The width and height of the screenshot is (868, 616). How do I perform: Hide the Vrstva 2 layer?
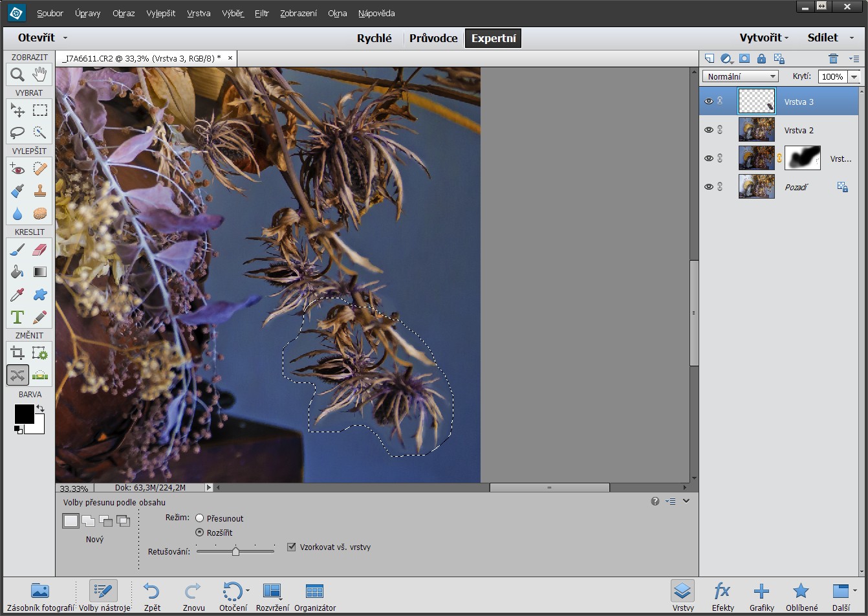point(709,130)
